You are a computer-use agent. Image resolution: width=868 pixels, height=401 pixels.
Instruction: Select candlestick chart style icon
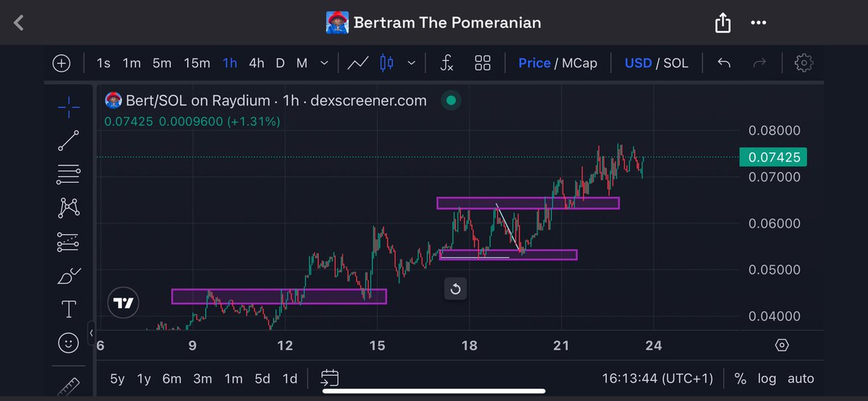click(x=386, y=64)
